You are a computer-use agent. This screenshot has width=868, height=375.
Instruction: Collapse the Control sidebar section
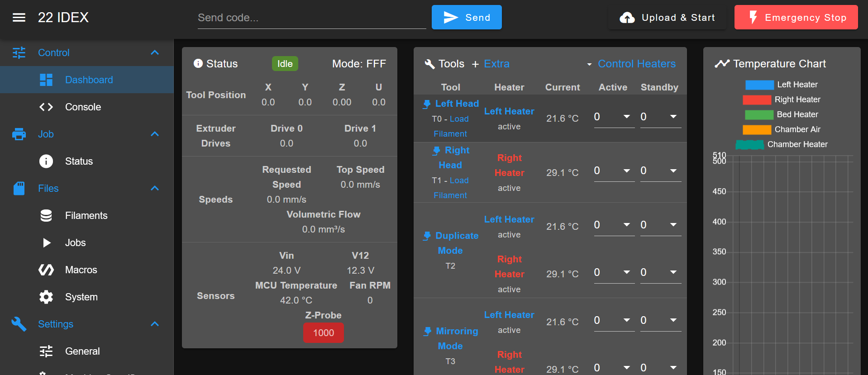pos(155,53)
